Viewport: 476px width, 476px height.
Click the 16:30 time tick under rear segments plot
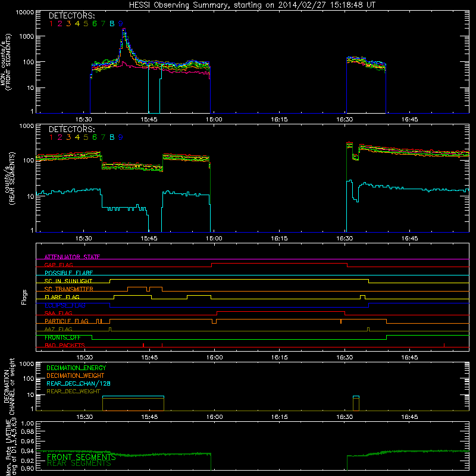(x=345, y=239)
